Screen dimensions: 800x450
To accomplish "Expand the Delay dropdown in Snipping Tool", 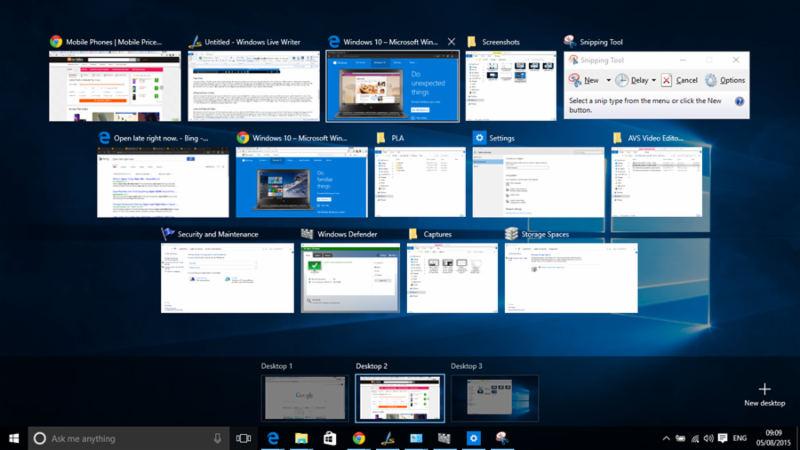I will coord(654,80).
